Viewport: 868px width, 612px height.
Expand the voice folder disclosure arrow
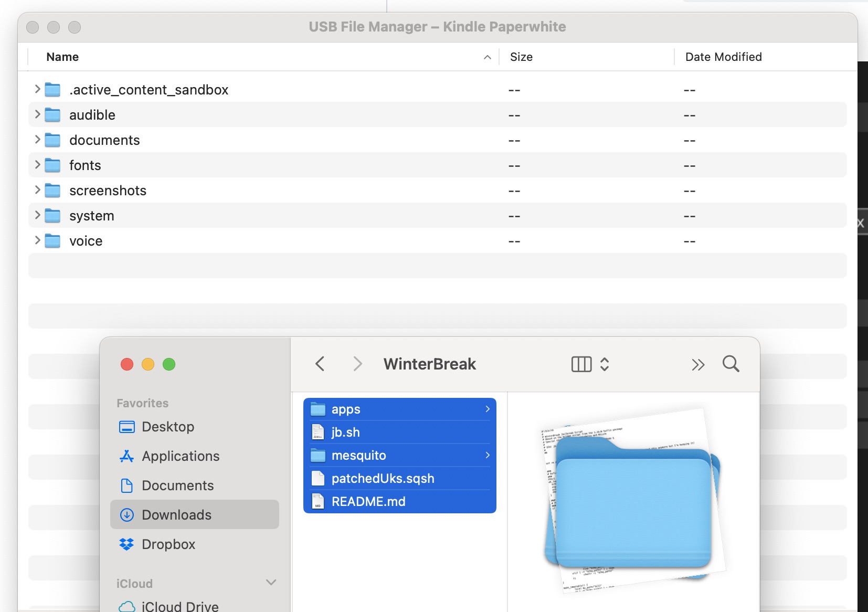(37, 240)
